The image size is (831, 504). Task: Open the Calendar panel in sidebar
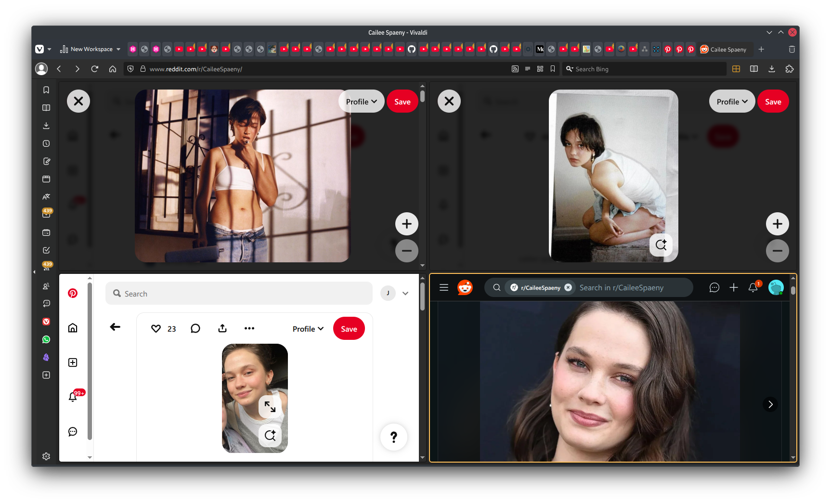click(x=46, y=233)
